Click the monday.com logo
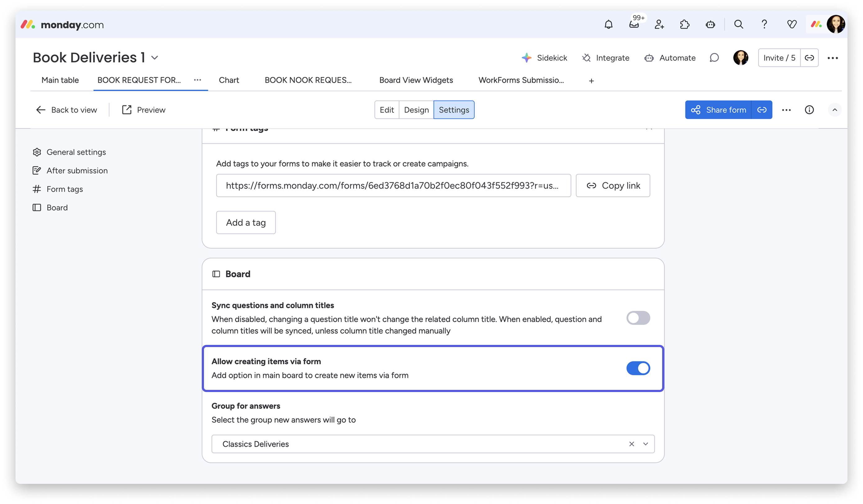 pyautogui.click(x=62, y=25)
